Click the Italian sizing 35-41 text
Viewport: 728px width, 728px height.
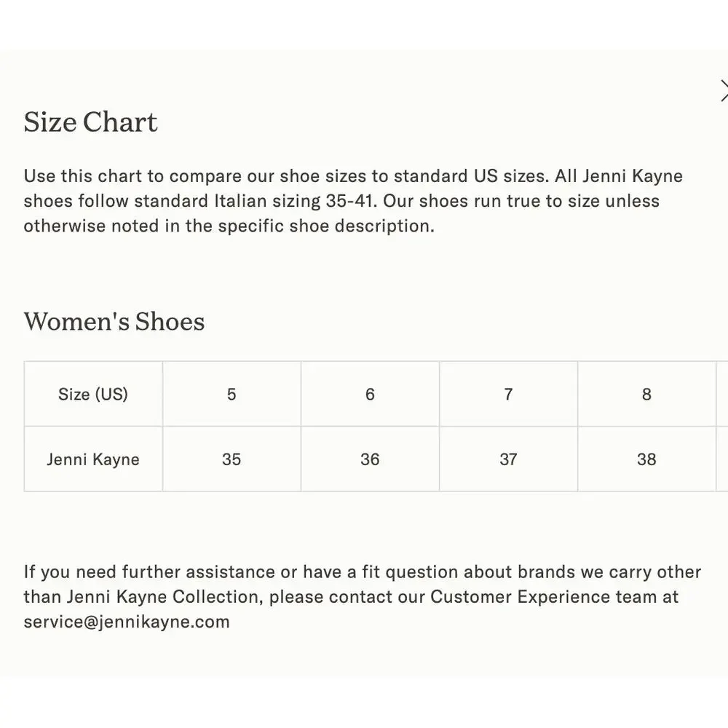[x=295, y=201]
